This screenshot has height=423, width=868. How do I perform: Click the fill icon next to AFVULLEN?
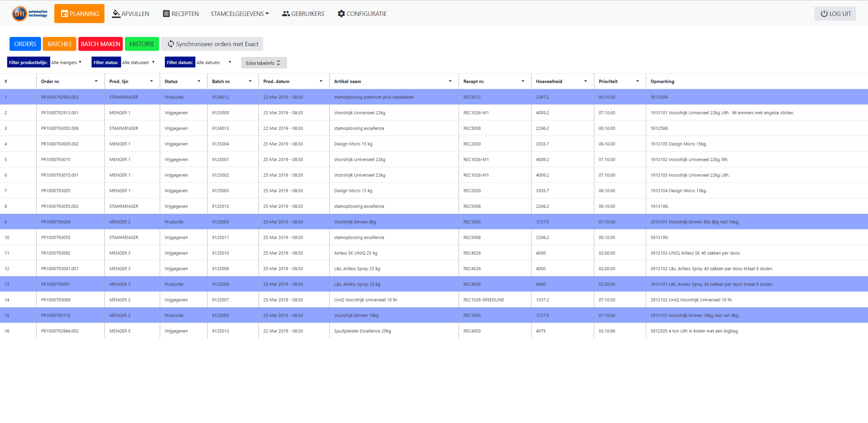115,13
